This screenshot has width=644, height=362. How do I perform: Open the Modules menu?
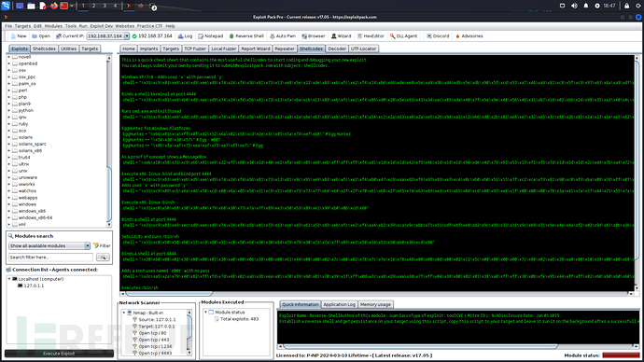point(53,26)
